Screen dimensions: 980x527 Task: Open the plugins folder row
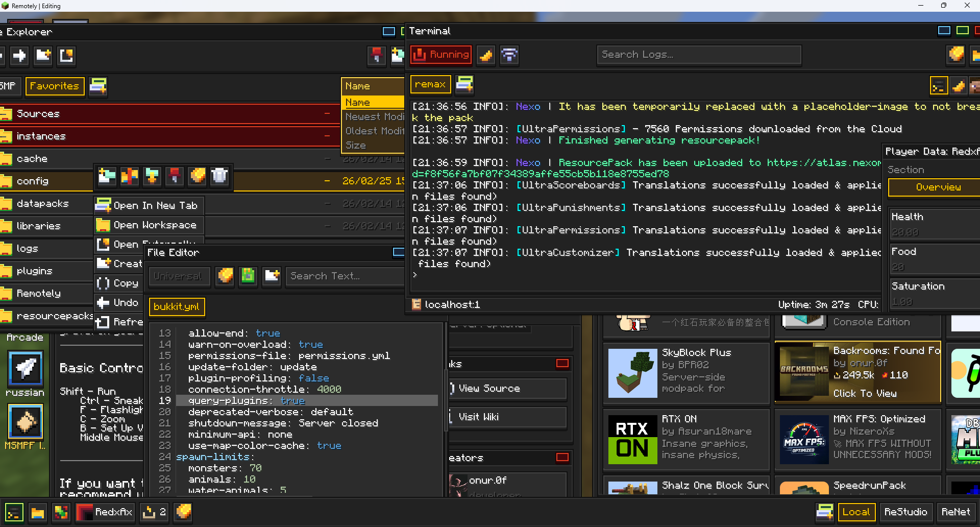pos(46,271)
